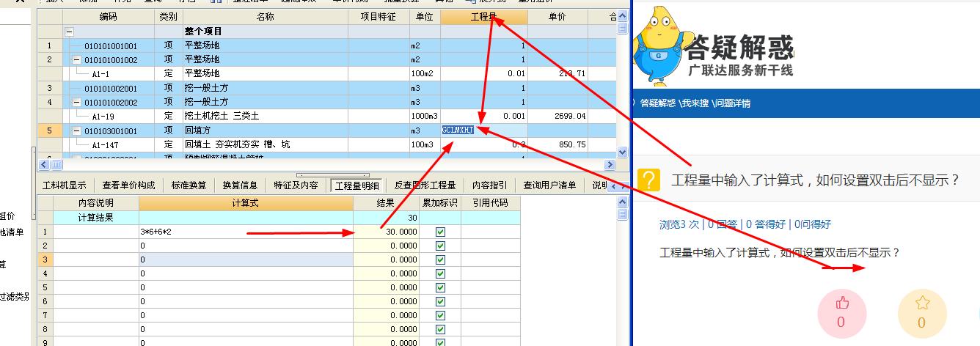This screenshot has width=980, height=346.
Task: Click the GCLMXHJ quantity cell
Action: [484, 130]
